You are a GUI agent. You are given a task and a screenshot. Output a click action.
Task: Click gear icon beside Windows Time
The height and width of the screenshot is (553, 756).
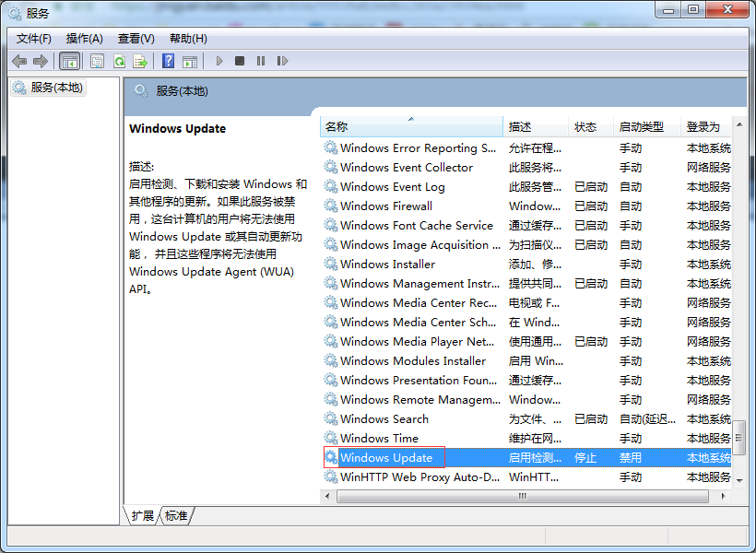click(x=331, y=439)
